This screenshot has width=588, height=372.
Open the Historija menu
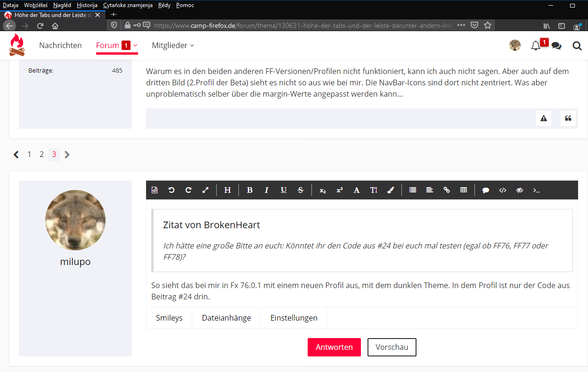coord(87,5)
